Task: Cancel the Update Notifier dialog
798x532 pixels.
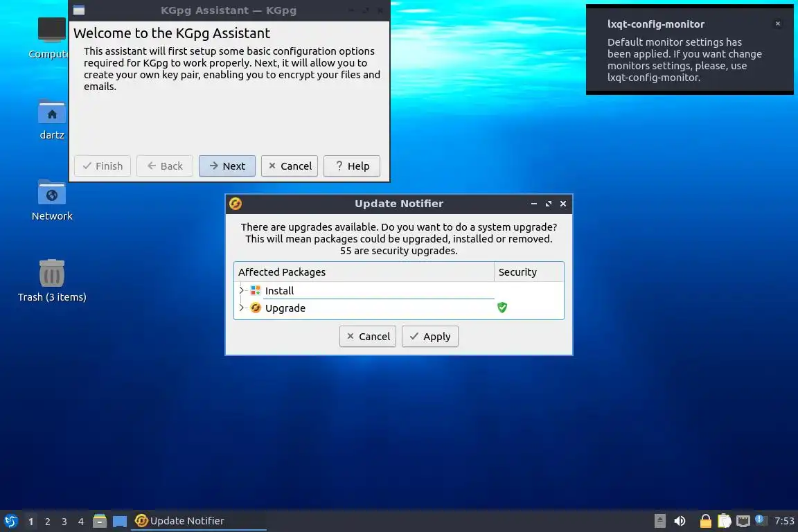Action: click(x=368, y=337)
